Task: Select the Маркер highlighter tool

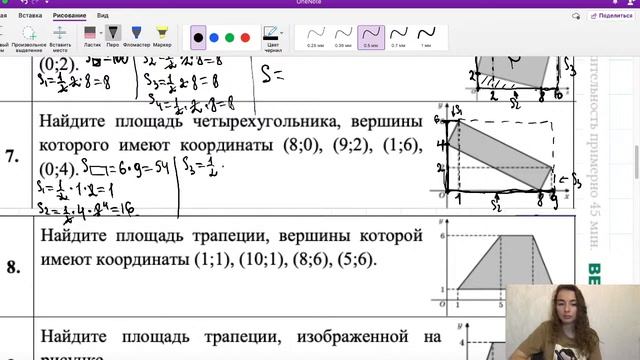Action: coord(162,36)
